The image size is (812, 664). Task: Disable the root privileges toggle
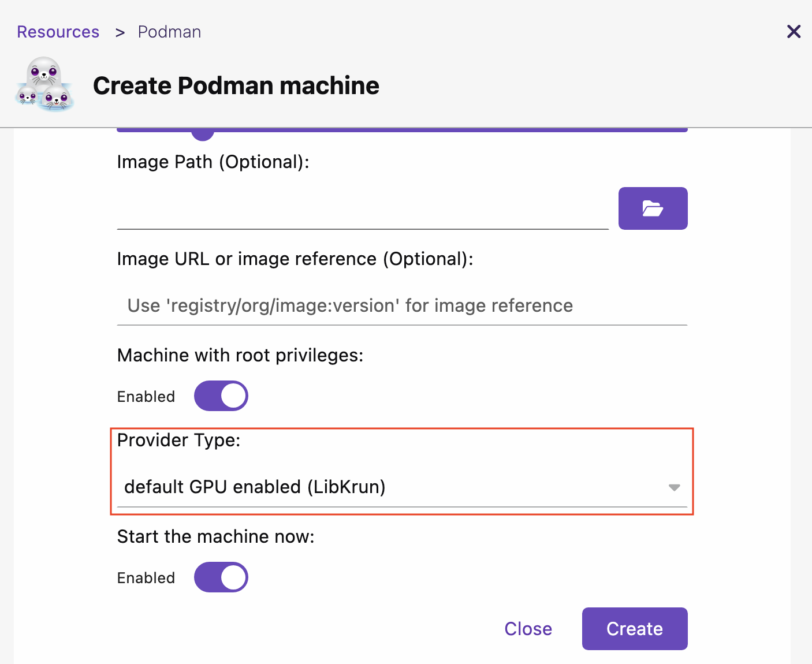pos(221,396)
